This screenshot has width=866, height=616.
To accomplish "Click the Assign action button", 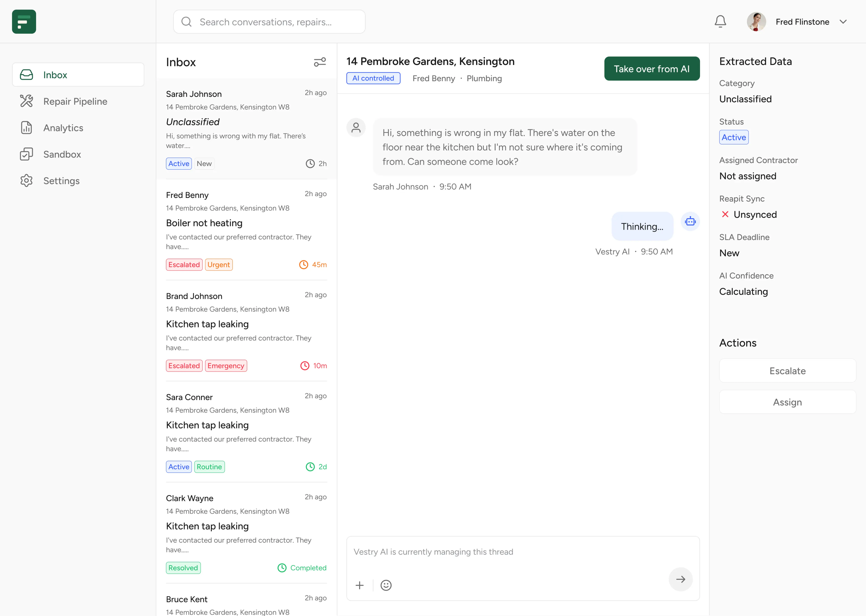I will click(787, 402).
